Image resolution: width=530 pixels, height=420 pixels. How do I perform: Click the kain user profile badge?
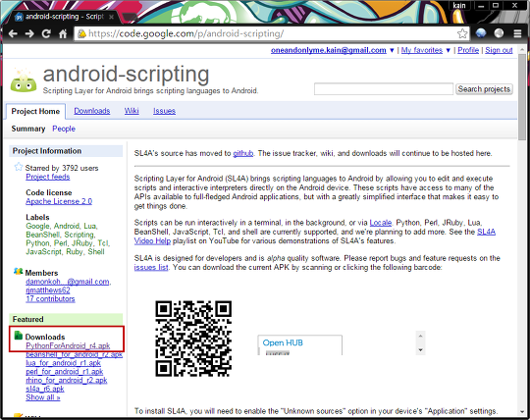pos(459,6)
